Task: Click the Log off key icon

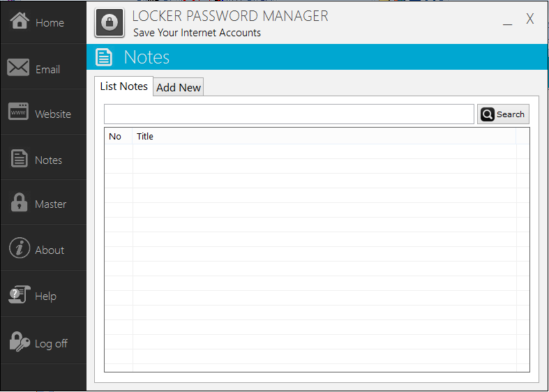Action: coord(19,342)
